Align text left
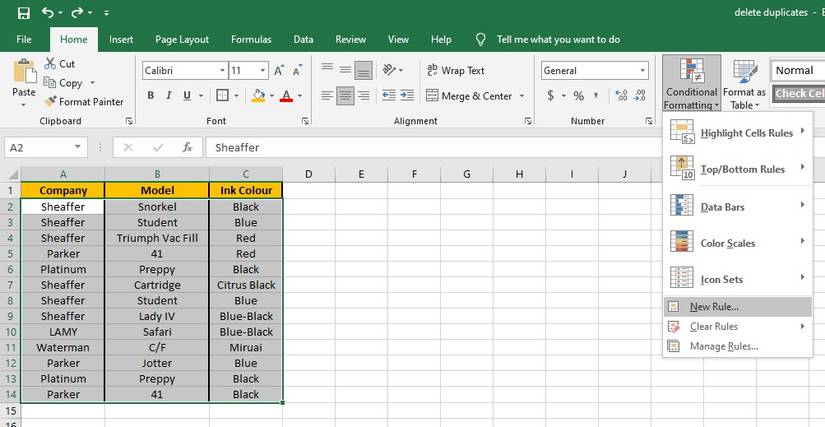The width and height of the screenshot is (825, 427). (327, 96)
